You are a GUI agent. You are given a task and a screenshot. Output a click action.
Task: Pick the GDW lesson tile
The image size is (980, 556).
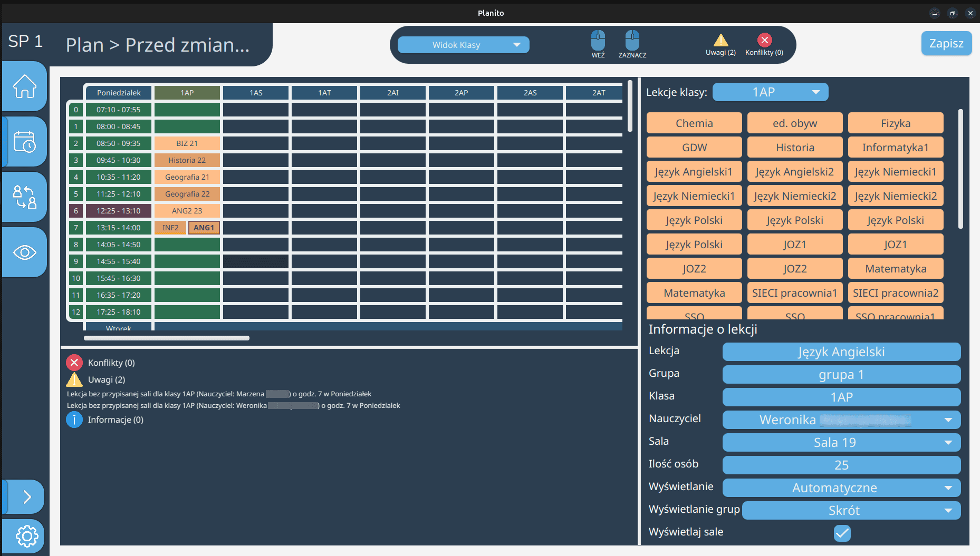694,148
